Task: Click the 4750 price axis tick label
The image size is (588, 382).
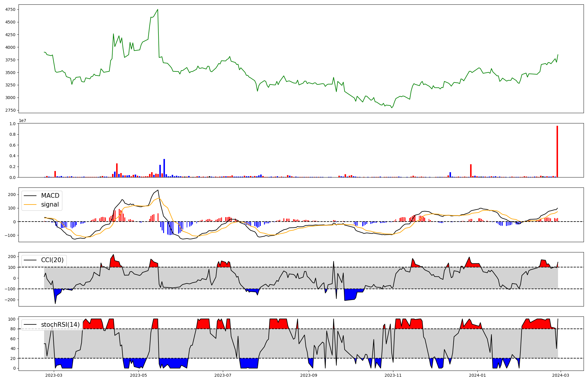Action: tap(10, 10)
